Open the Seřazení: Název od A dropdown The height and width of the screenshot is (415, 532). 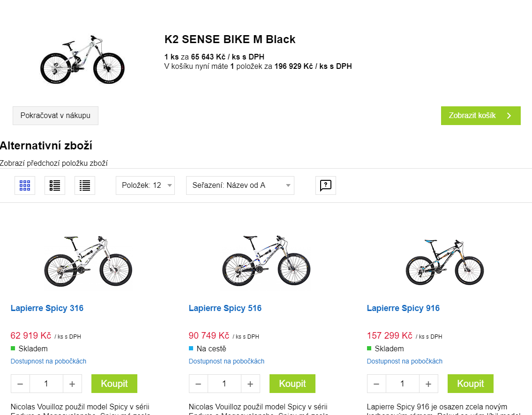pyautogui.click(x=240, y=185)
